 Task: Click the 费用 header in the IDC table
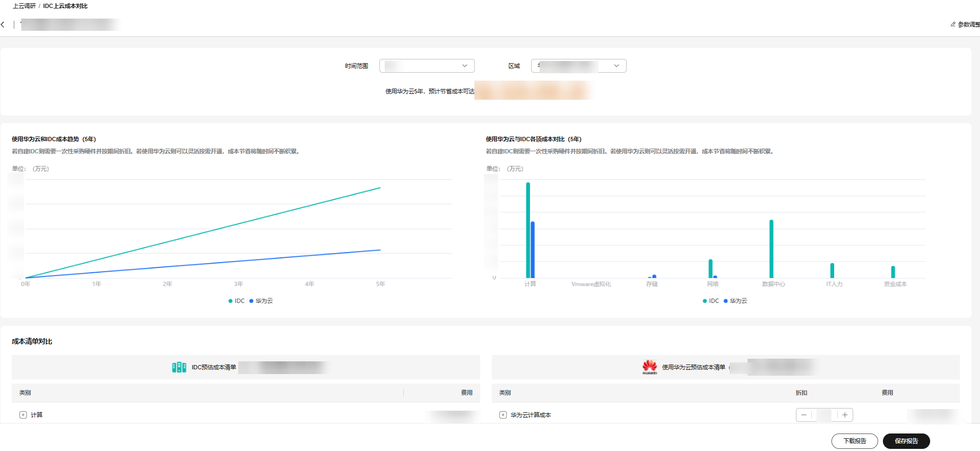click(x=466, y=393)
